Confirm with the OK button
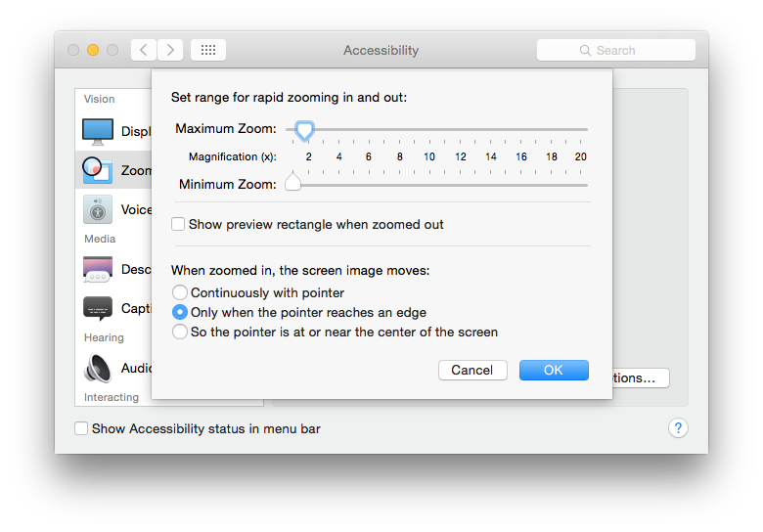Screen dimensions: 763x532 [554, 370]
